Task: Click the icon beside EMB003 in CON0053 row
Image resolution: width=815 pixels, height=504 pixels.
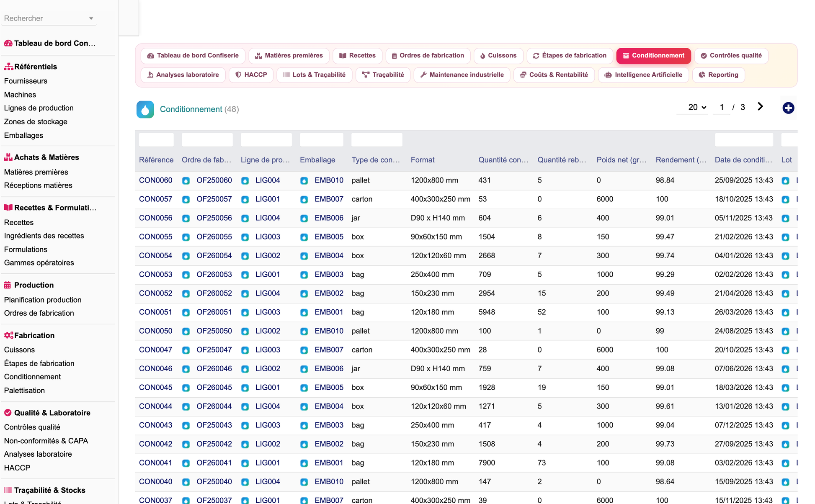Action: pyautogui.click(x=304, y=275)
